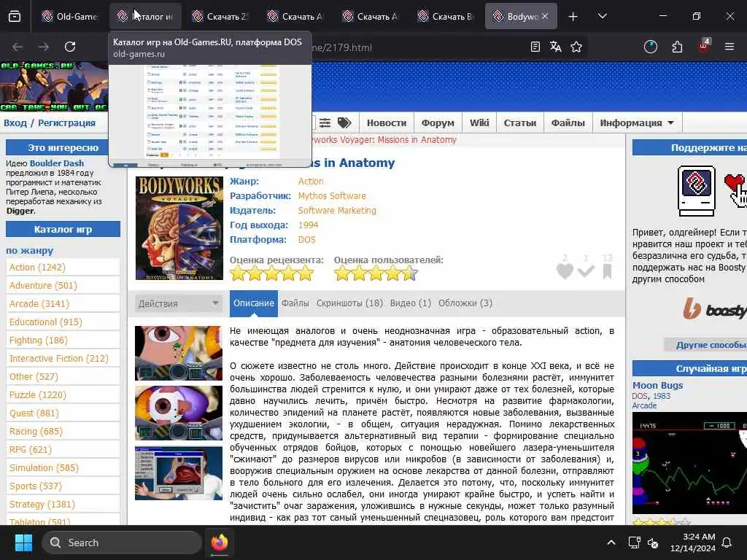Bookmark this page with the star icon

[x=576, y=47]
